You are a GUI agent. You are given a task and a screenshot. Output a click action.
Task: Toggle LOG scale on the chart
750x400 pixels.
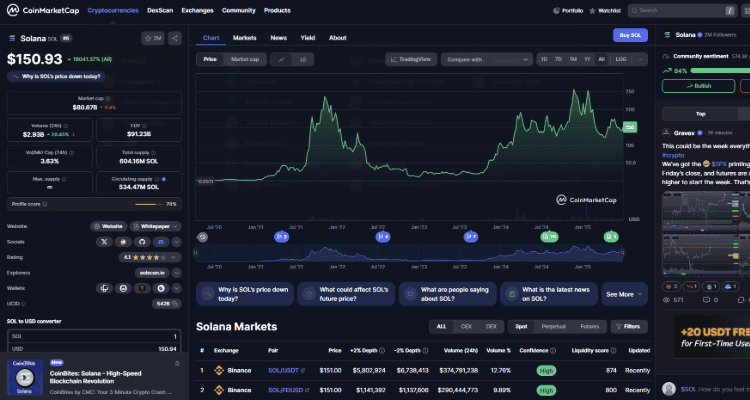621,59
